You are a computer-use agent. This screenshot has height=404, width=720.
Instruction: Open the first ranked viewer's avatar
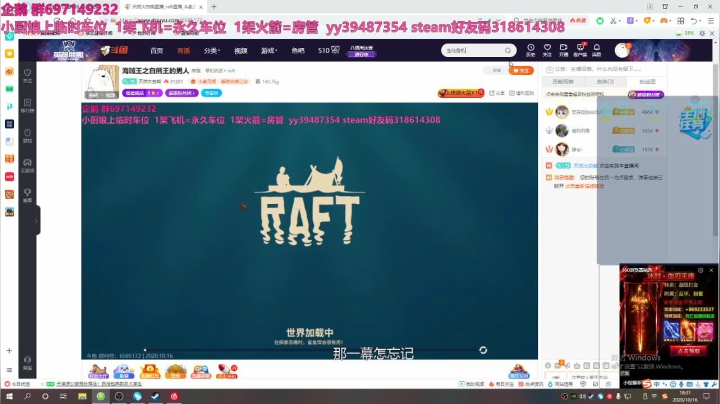pos(562,112)
